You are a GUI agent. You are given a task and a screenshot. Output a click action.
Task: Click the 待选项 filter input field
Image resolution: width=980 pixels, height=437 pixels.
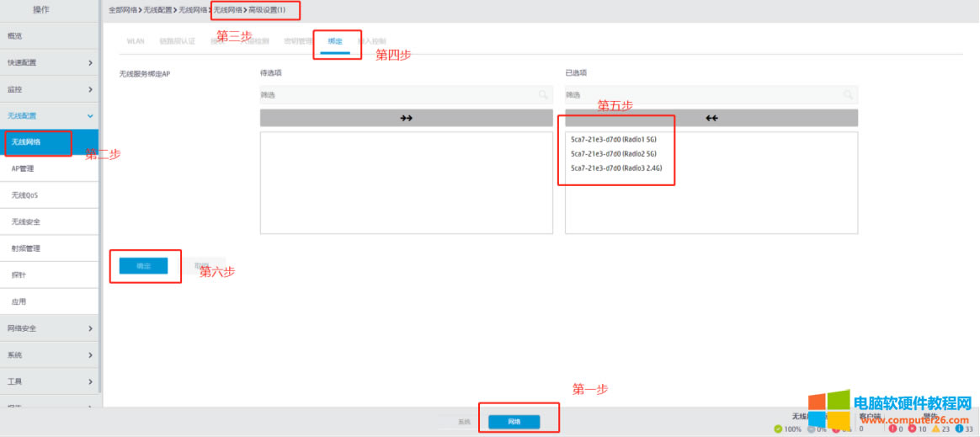(x=407, y=95)
